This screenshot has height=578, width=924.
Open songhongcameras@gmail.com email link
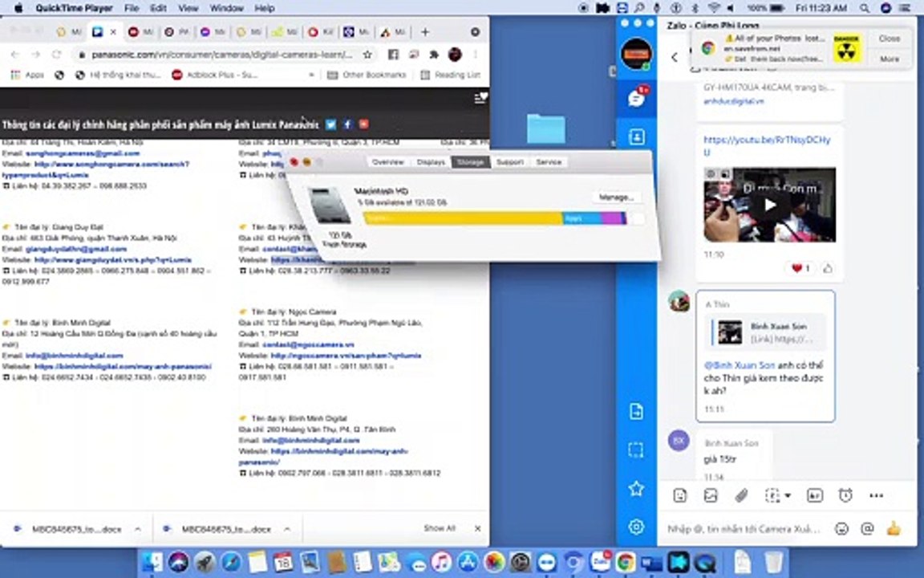[x=83, y=153]
